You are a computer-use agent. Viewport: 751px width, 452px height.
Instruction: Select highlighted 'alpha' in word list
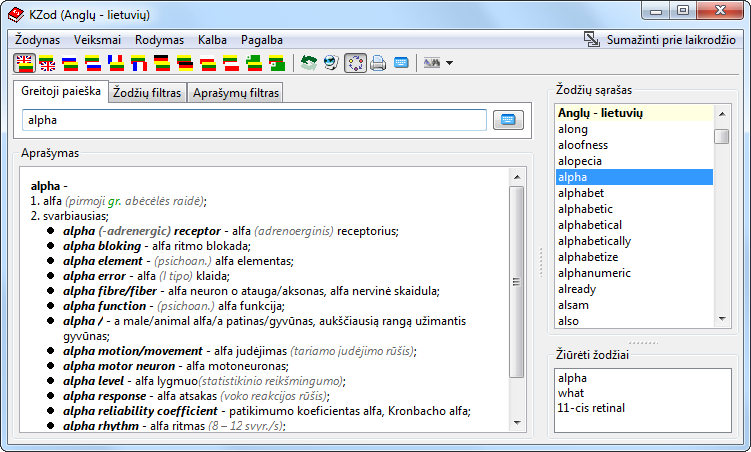(634, 177)
